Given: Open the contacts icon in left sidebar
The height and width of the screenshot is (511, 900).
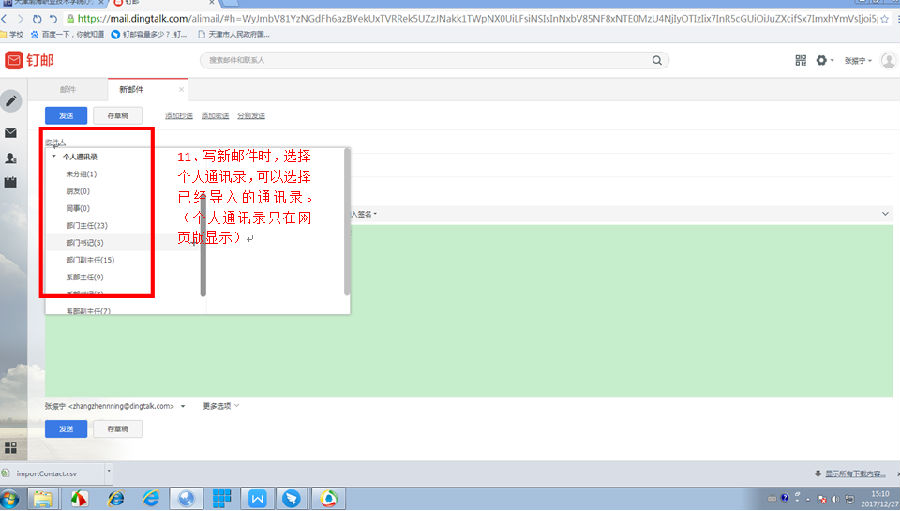Looking at the screenshot, I should pyautogui.click(x=11, y=158).
